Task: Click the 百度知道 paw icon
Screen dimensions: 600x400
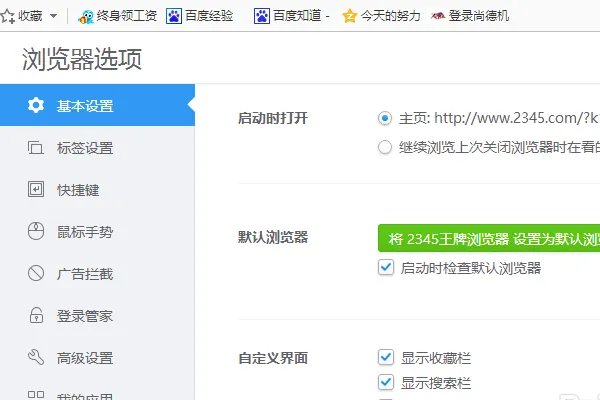Action: coord(262,16)
